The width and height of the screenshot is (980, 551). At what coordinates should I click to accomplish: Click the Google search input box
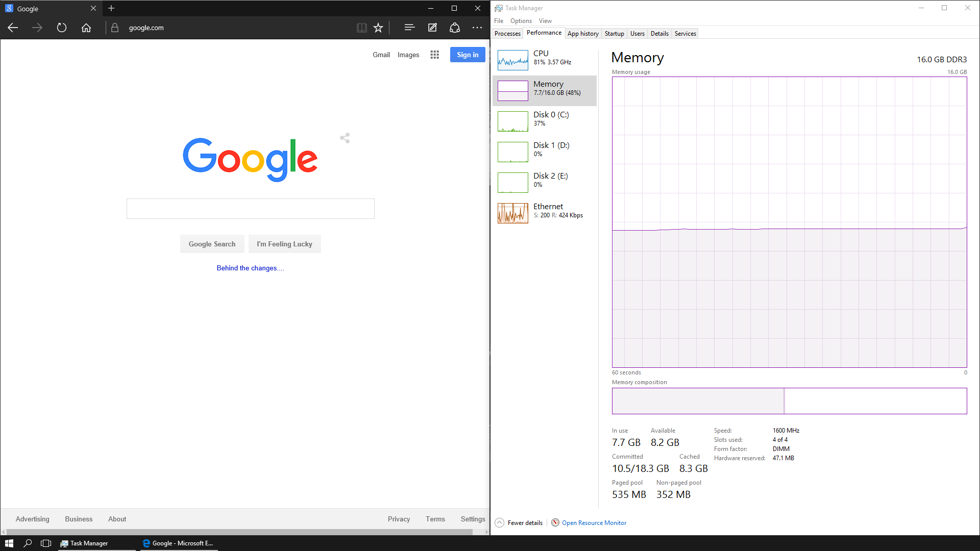250,209
